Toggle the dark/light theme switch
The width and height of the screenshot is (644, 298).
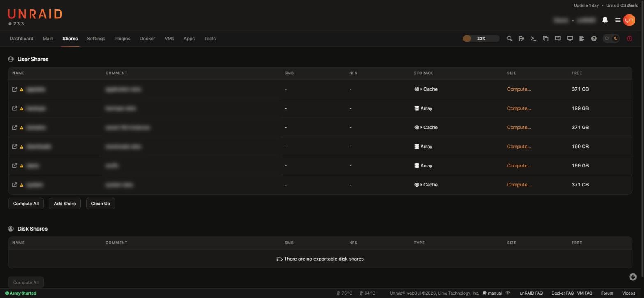611,39
